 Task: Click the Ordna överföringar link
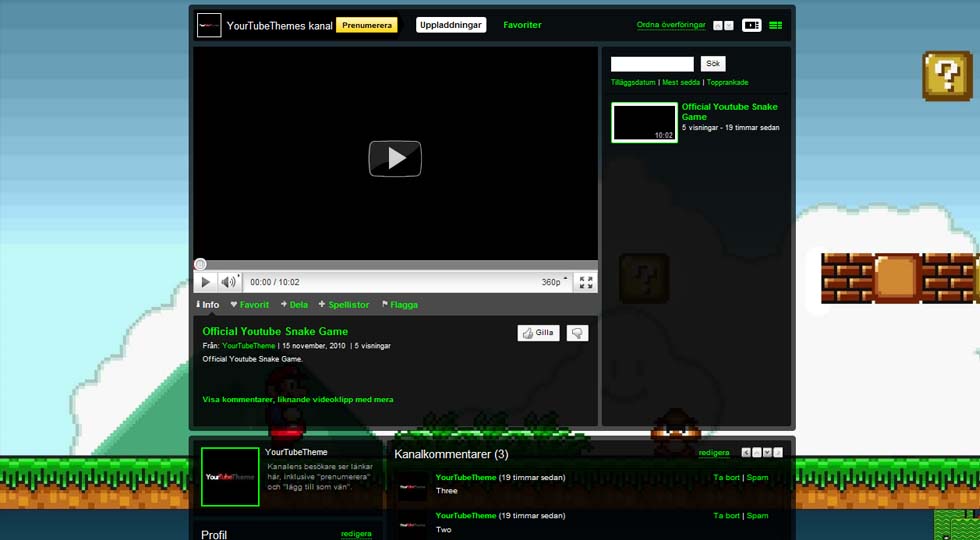tap(671, 26)
